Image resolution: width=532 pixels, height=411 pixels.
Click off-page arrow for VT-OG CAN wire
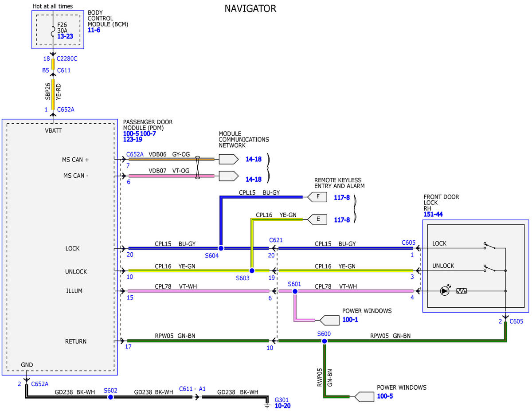229,176
